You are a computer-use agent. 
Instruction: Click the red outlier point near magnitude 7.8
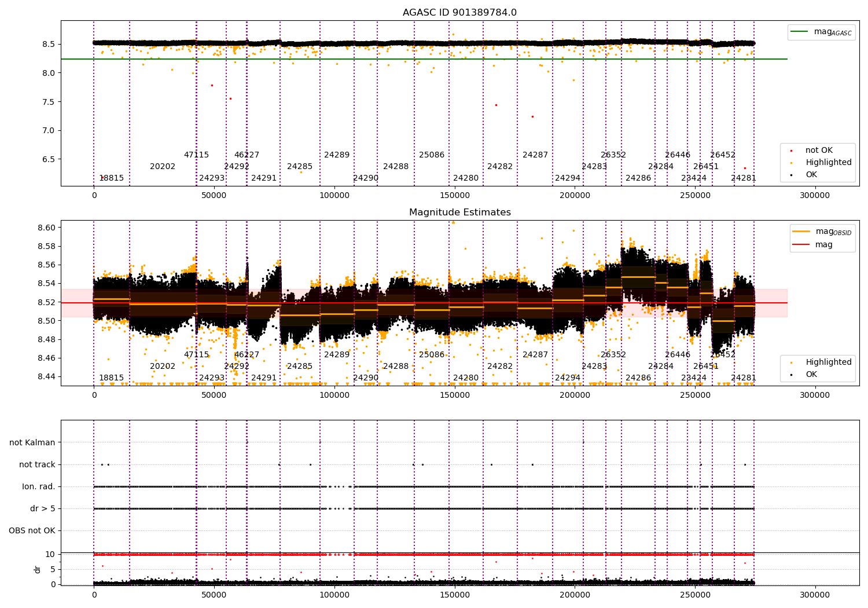coord(212,85)
